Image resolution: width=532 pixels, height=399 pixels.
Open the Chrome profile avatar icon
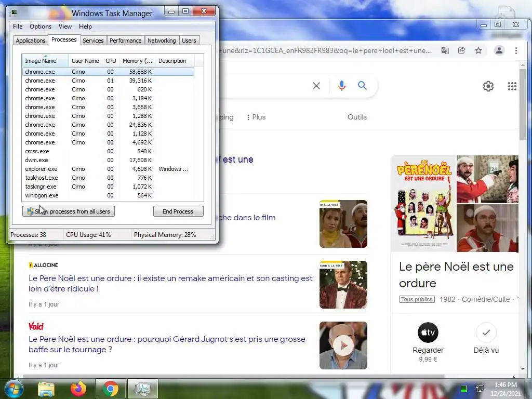point(499,50)
